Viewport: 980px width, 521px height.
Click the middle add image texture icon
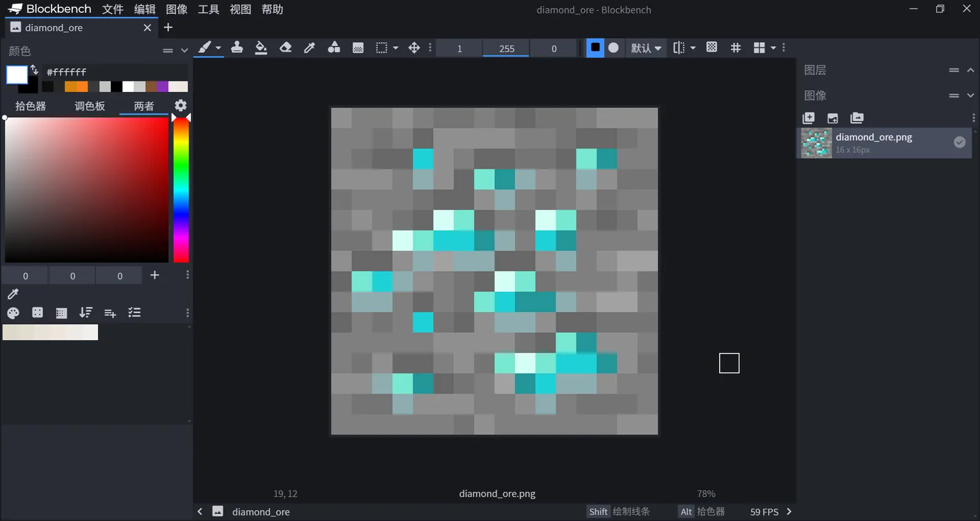coord(833,118)
